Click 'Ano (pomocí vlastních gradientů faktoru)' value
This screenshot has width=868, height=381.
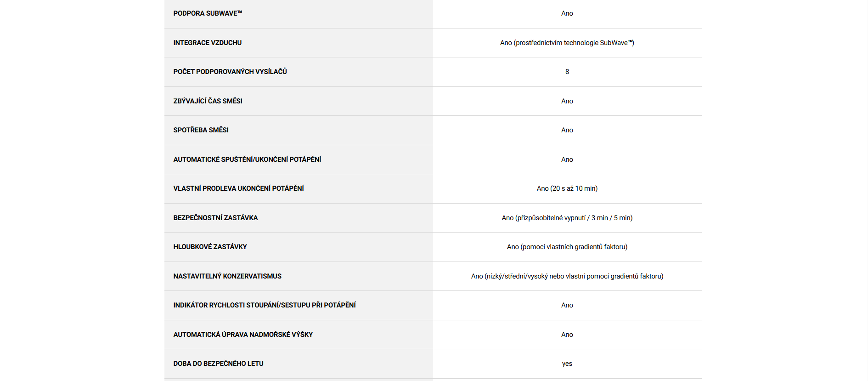click(567, 247)
